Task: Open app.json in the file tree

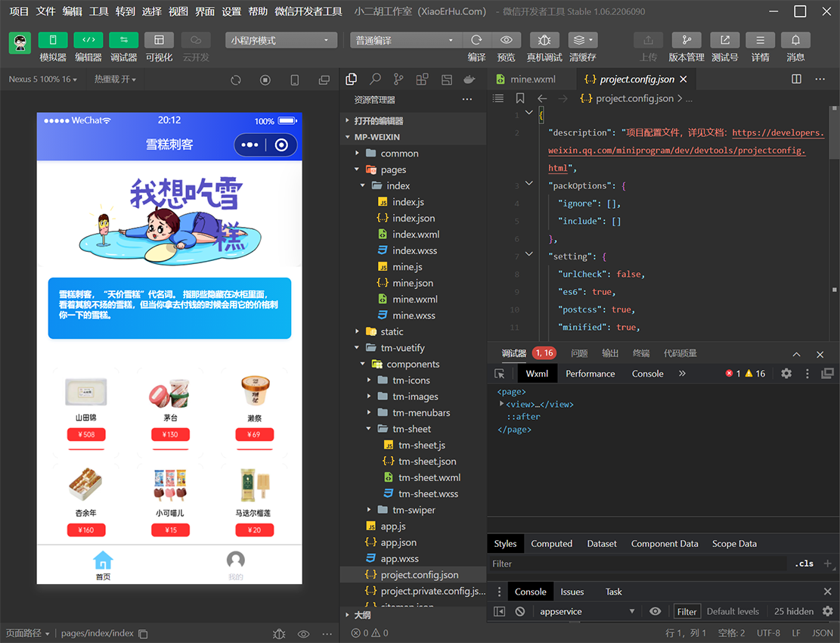Action: tap(398, 542)
